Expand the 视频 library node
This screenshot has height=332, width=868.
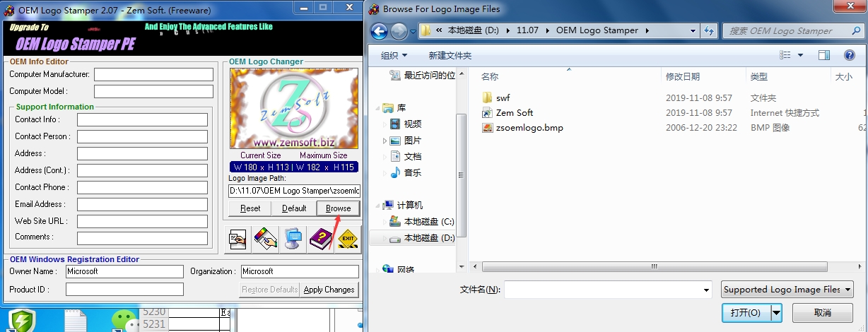[385, 124]
